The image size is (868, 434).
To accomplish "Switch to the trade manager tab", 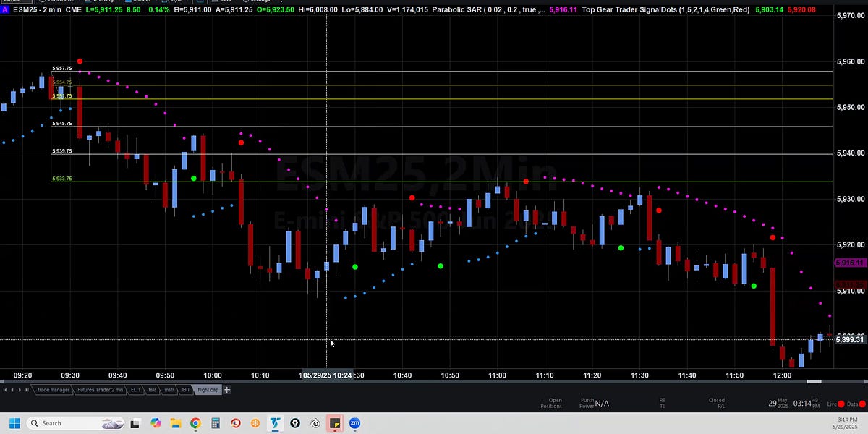I will [x=54, y=390].
